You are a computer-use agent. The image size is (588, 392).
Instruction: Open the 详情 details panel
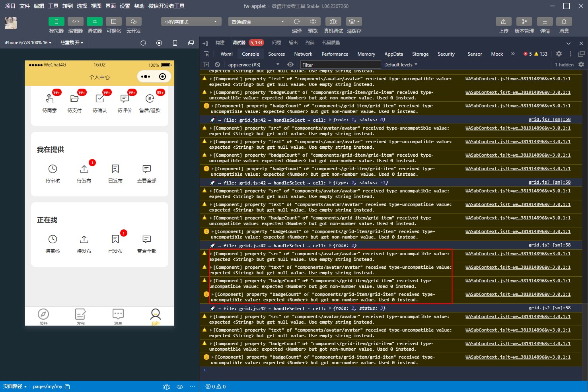pos(545,21)
